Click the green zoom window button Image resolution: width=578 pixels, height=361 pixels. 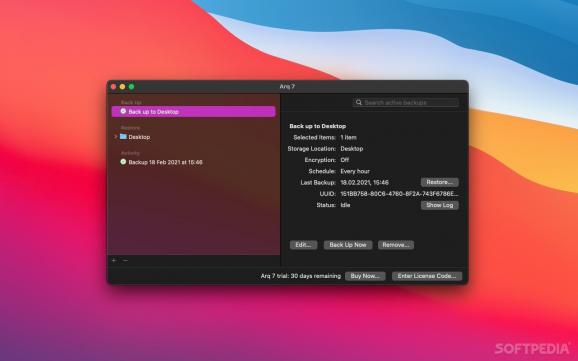pyautogui.click(x=131, y=87)
